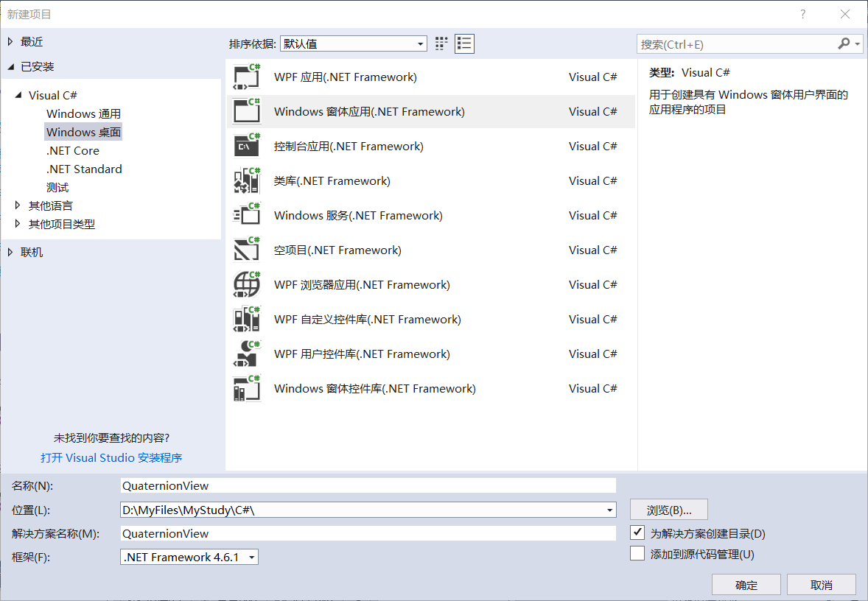This screenshot has width=868, height=601.
Task: Expand the 其他项目类型 node
Action: (x=18, y=224)
